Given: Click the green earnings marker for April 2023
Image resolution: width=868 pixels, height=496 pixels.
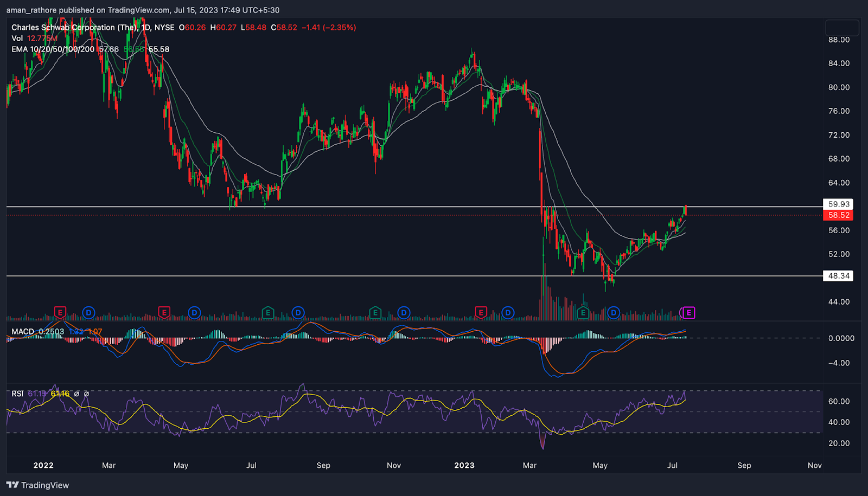Looking at the screenshot, I should pyautogui.click(x=583, y=312).
